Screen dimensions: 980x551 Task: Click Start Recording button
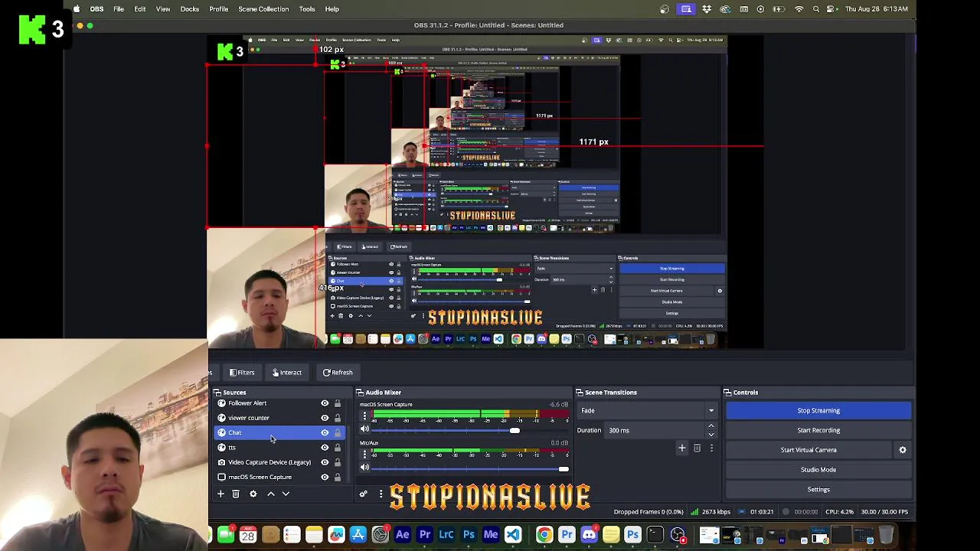click(x=818, y=430)
